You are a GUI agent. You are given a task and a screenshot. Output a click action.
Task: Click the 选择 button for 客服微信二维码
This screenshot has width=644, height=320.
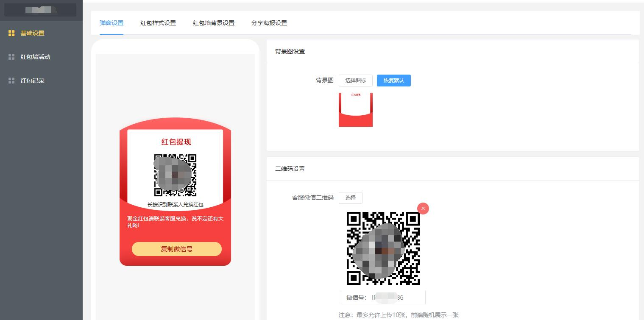(351, 198)
